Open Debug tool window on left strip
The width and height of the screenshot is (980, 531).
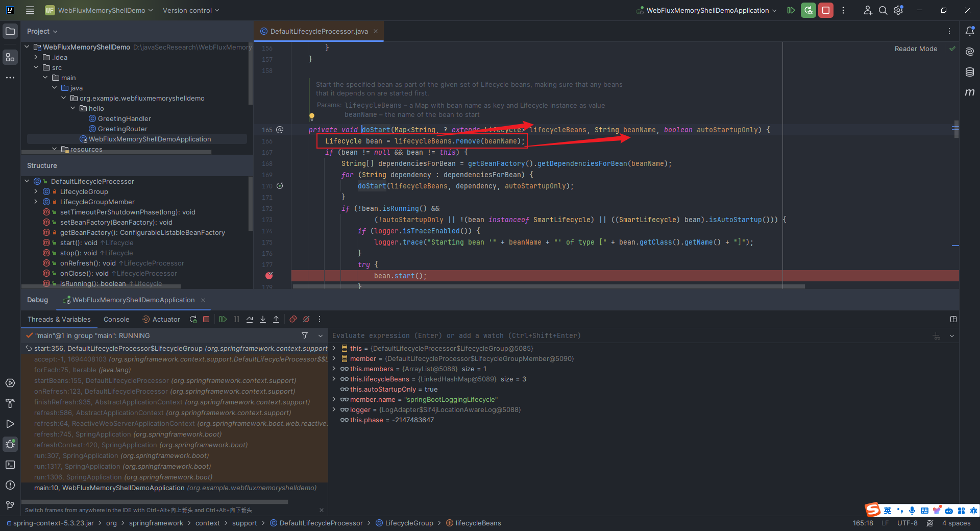[x=10, y=444]
